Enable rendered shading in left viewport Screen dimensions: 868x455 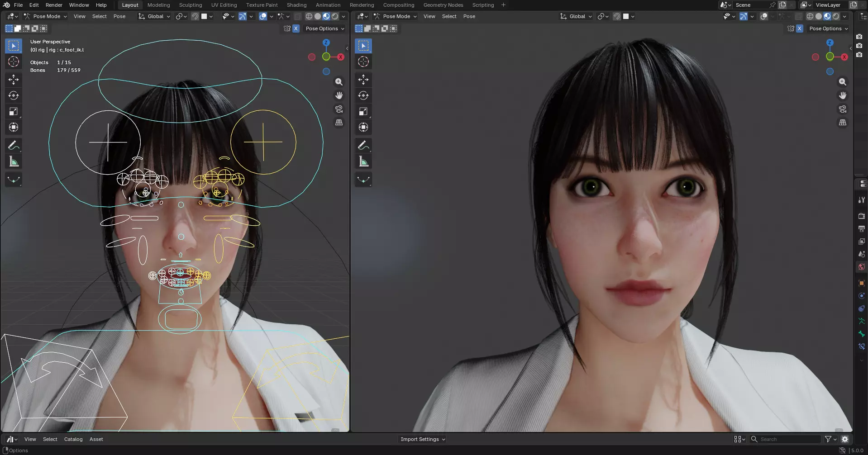(x=335, y=16)
